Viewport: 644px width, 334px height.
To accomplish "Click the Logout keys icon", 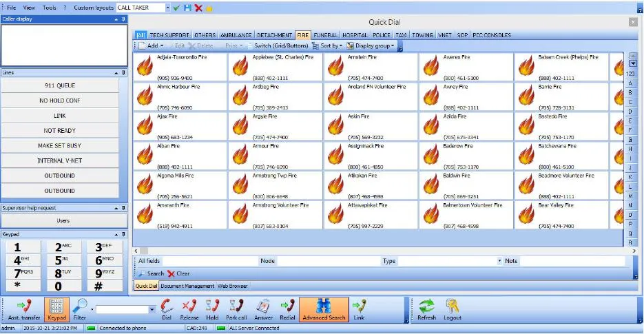I will pyautogui.click(x=453, y=309).
